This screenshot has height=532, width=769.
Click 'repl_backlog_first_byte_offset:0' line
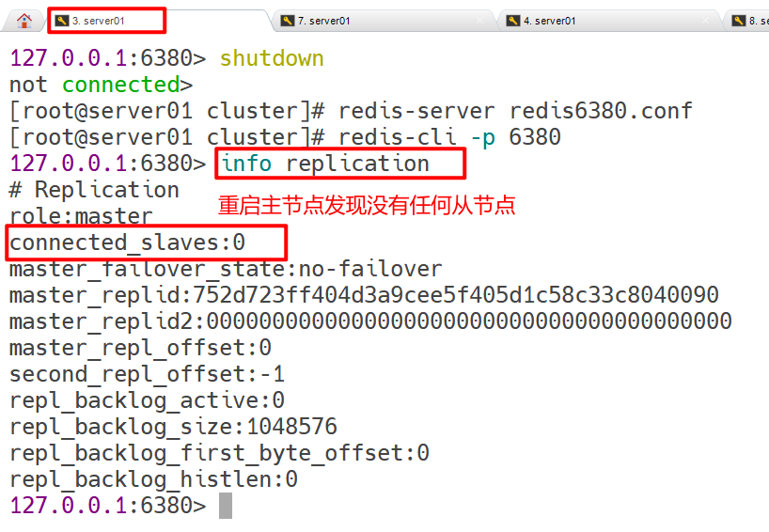tap(219, 454)
